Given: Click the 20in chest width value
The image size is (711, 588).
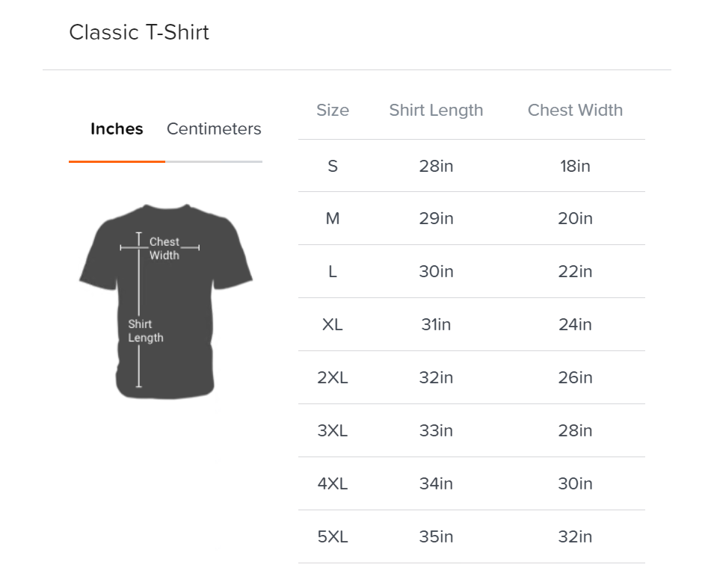Looking at the screenshot, I should click(x=575, y=219).
